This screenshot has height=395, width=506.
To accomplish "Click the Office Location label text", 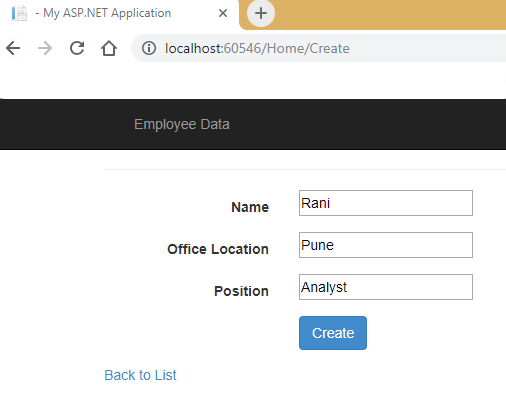I will [218, 249].
